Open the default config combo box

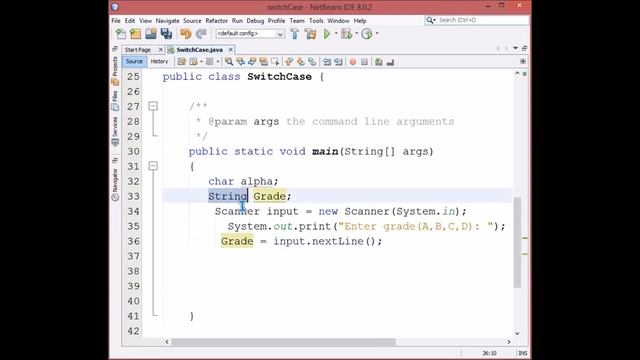[x=250, y=34]
